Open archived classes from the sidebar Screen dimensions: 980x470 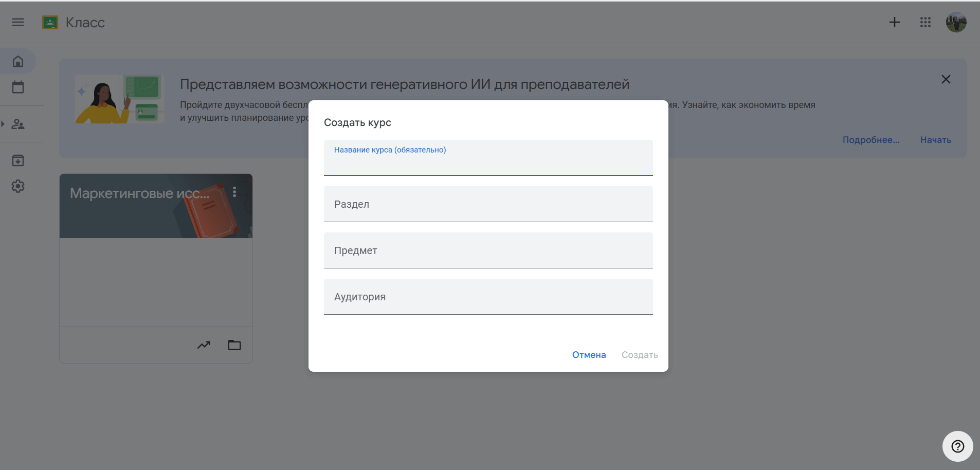18,160
